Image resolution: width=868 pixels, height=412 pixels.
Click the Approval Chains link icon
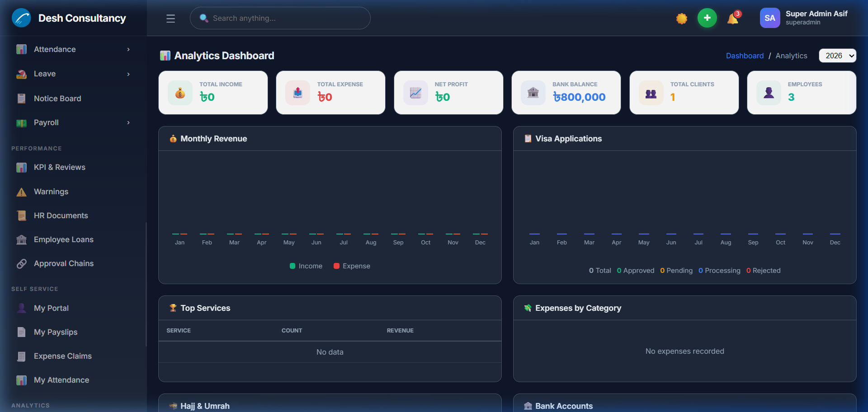pyautogui.click(x=21, y=263)
